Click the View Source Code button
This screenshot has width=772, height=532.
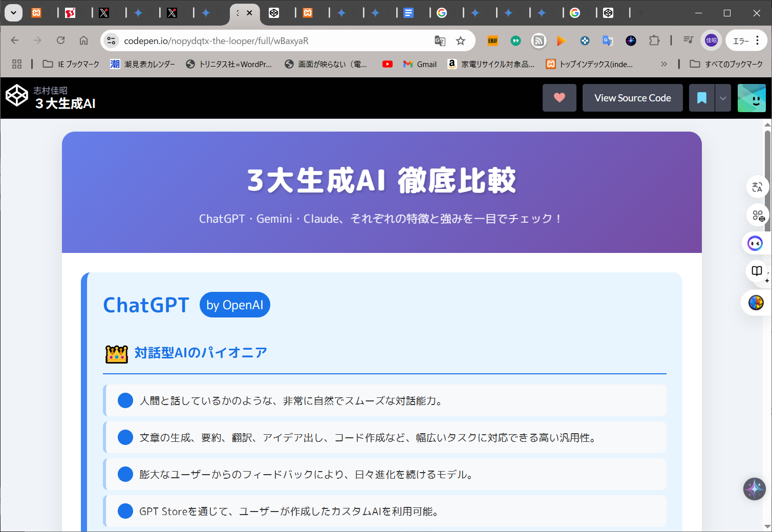tap(633, 98)
